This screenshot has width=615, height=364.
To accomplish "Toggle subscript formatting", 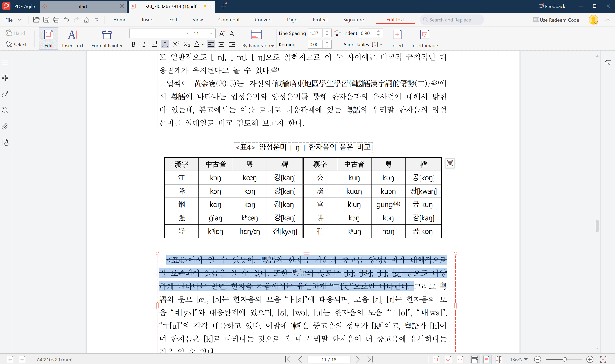I will [187, 44].
